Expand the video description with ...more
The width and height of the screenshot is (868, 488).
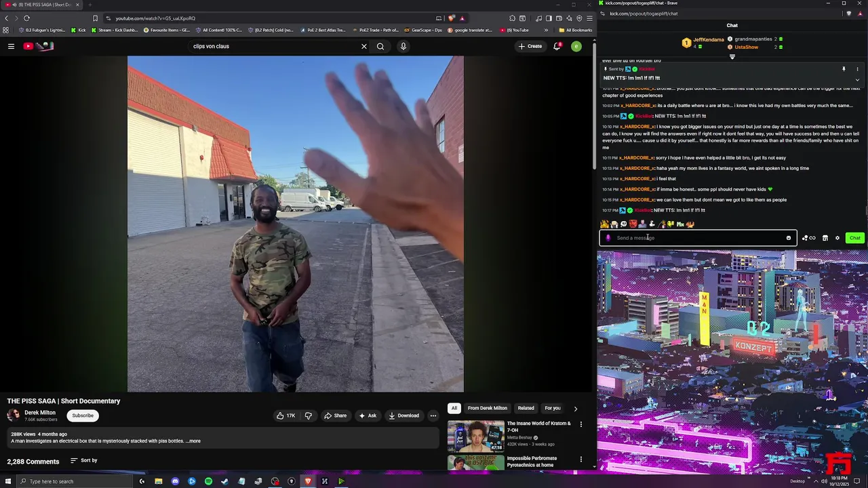tap(193, 441)
